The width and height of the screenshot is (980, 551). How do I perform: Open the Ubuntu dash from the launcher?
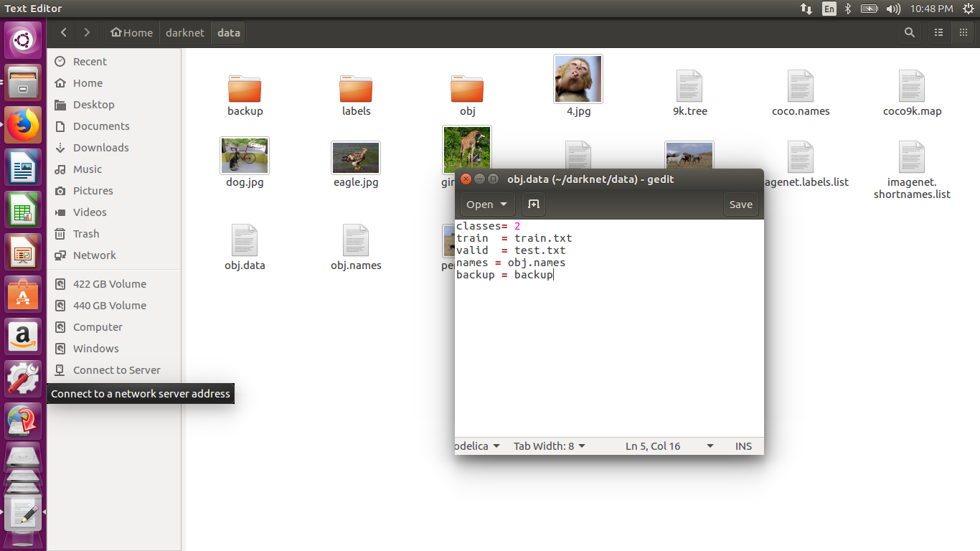click(x=23, y=39)
